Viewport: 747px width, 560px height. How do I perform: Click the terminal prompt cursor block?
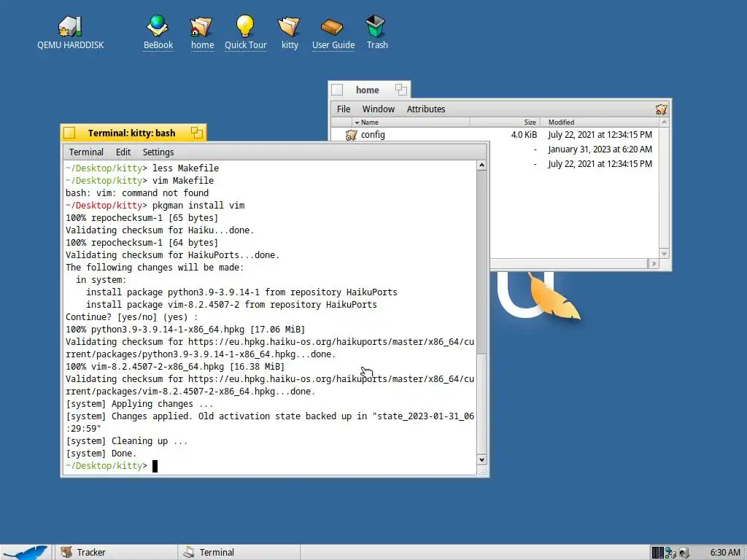pyautogui.click(x=155, y=466)
